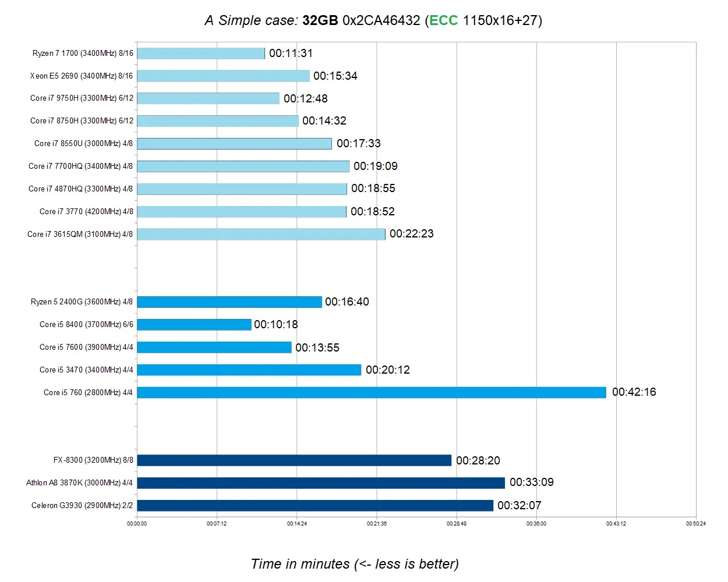Select the 00:21:36 axis tick label
This screenshot has height=582, width=728.
[376, 524]
